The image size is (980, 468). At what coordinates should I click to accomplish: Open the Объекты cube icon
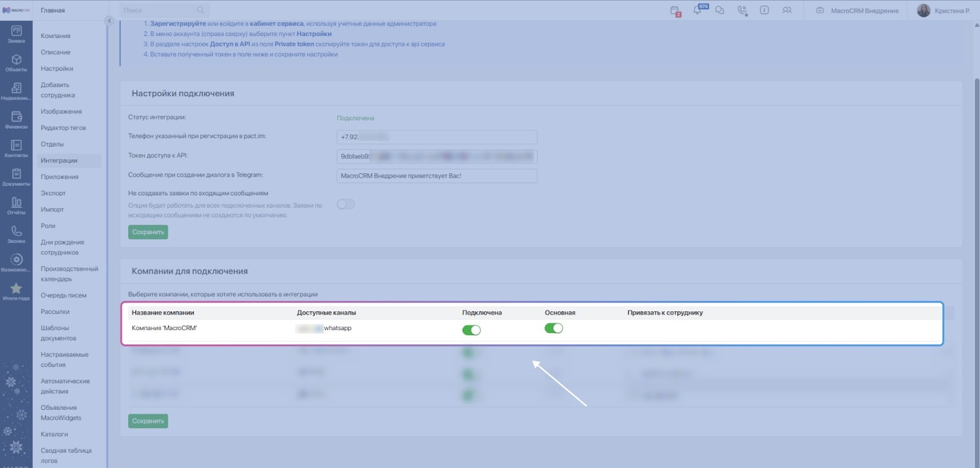click(x=17, y=62)
